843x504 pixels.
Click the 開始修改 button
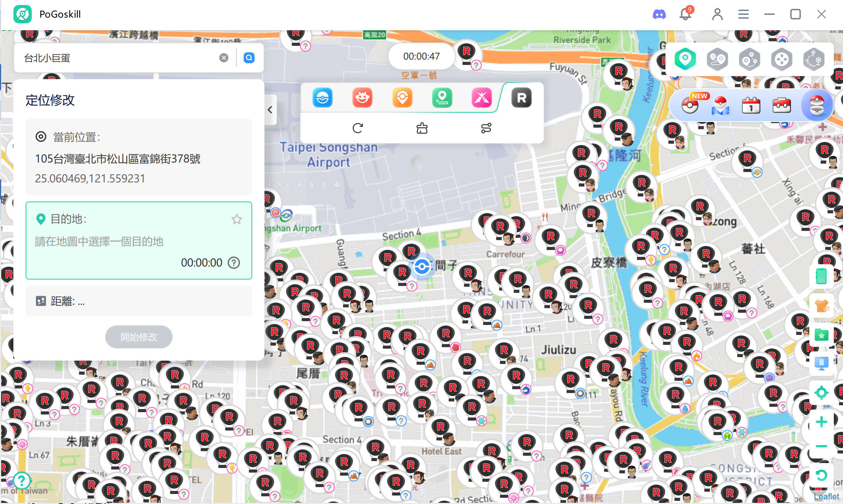pos(139,337)
